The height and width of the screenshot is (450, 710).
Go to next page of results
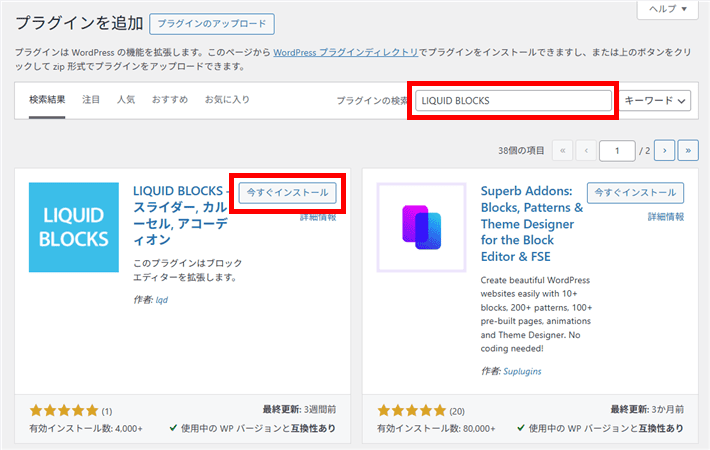(665, 151)
